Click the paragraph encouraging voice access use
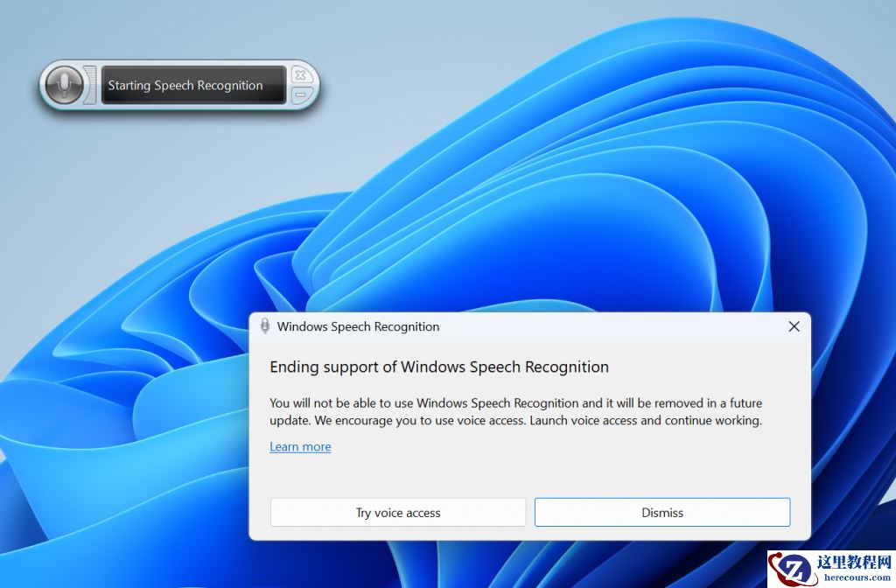This screenshot has width=896, height=588. pos(516,411)
